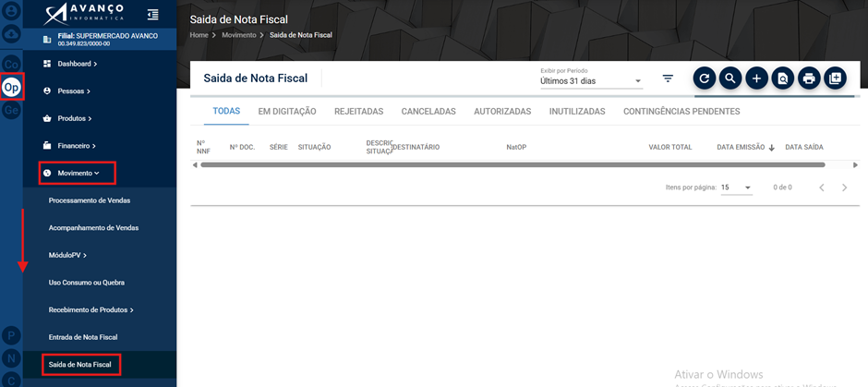Open Uso Consumo ou Quebra
Image resolution: width=868 pixels, height=387 pixels.
[x=87, y=283]
